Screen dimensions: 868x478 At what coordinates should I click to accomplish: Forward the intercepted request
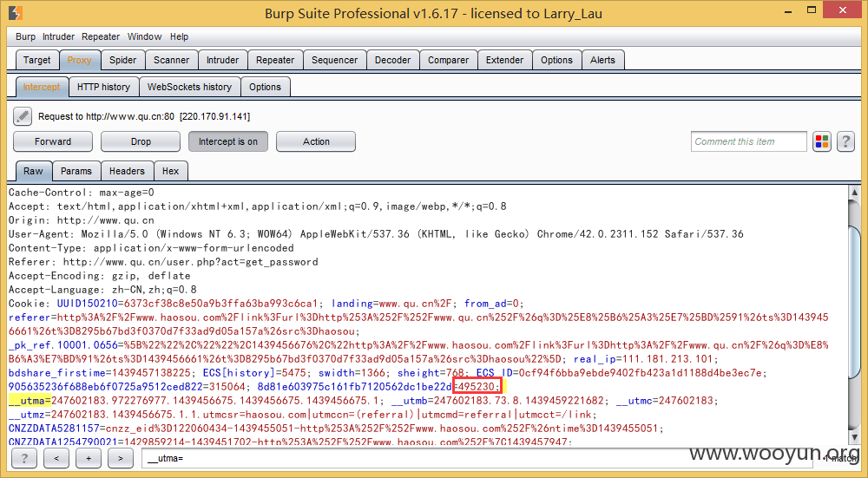click(x=53, y=141)
